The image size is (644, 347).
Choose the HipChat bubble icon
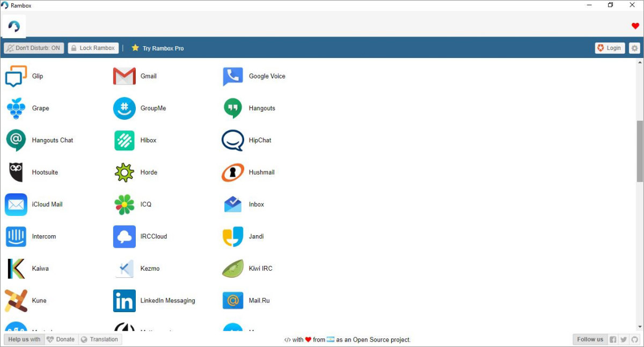(x=233, y=140)
